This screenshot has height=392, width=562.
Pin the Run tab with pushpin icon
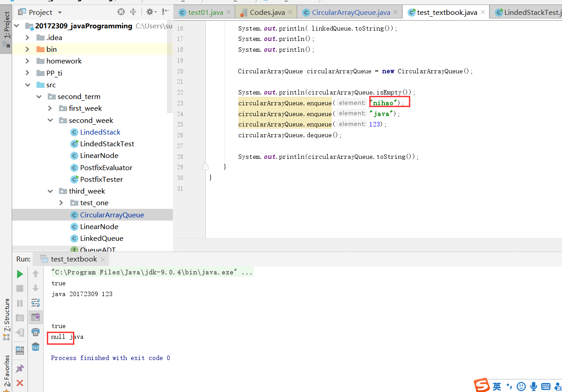pyautogui.click(x=20, y=369)
